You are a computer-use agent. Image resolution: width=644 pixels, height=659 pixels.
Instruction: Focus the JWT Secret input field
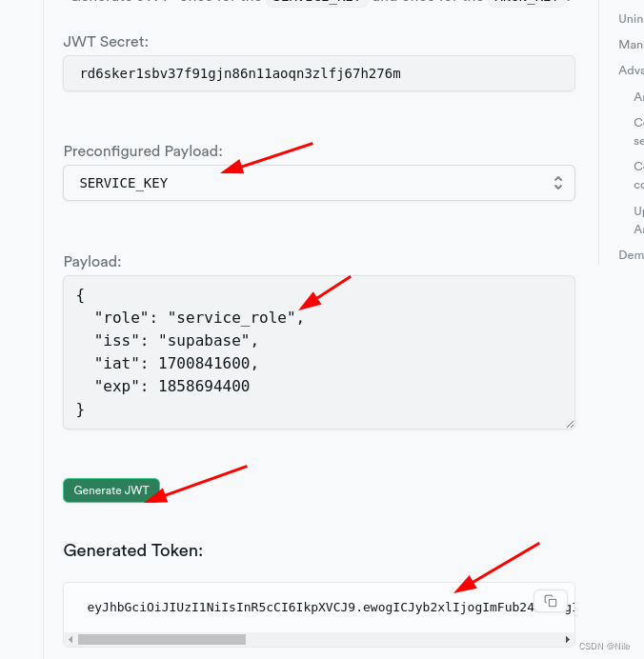319,73
